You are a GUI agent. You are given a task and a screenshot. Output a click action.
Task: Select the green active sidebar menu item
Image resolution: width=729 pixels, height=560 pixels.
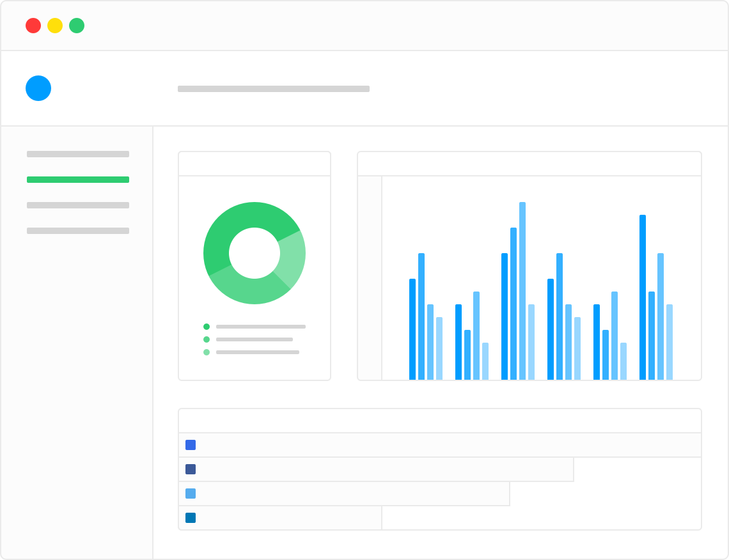coord(77,180)
